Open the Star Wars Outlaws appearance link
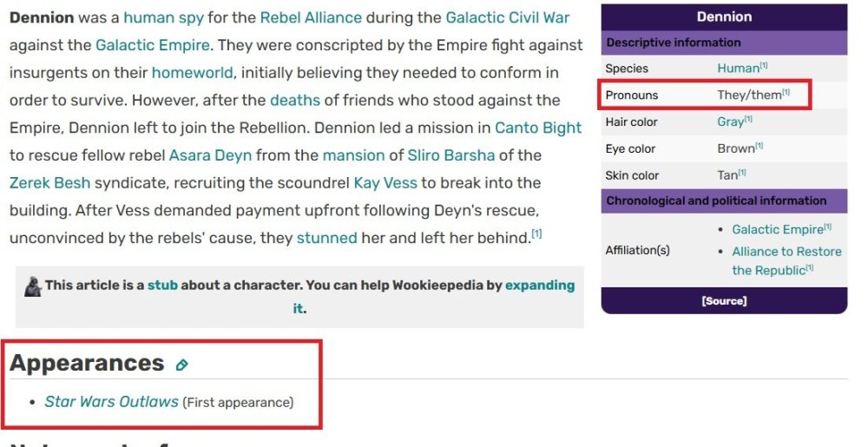The image size is (868, 447). click(112, 402)
